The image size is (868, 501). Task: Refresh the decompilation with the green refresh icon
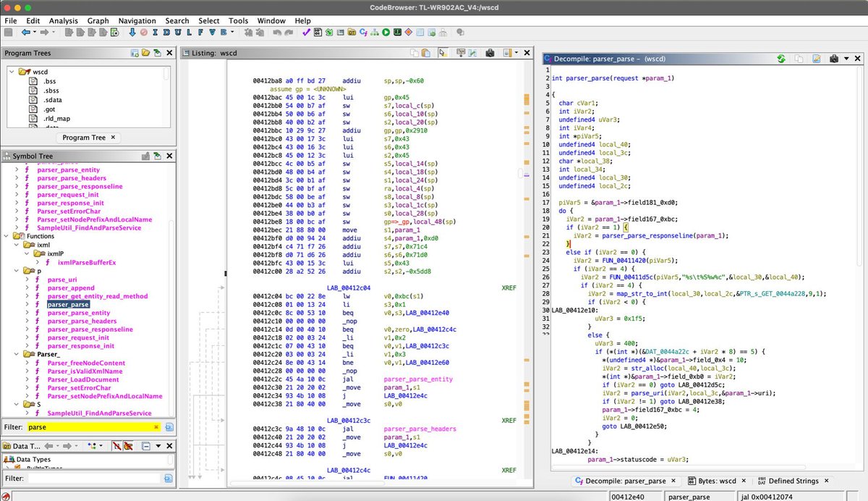pos(782,59)
